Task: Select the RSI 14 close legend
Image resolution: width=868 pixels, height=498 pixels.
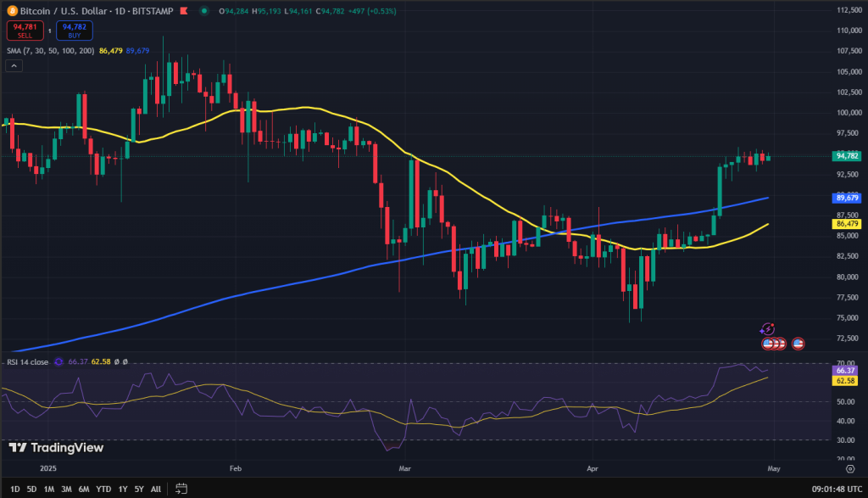Action: [28, 361]
